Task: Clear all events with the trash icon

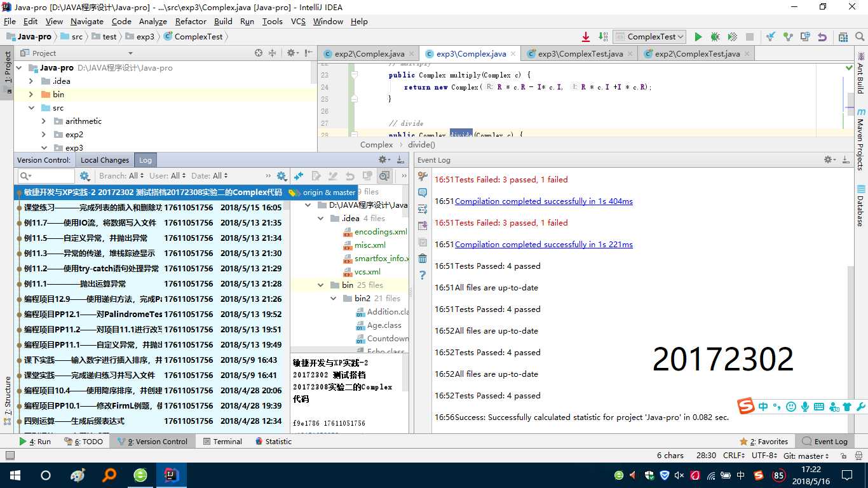Action: coord(423,259)
